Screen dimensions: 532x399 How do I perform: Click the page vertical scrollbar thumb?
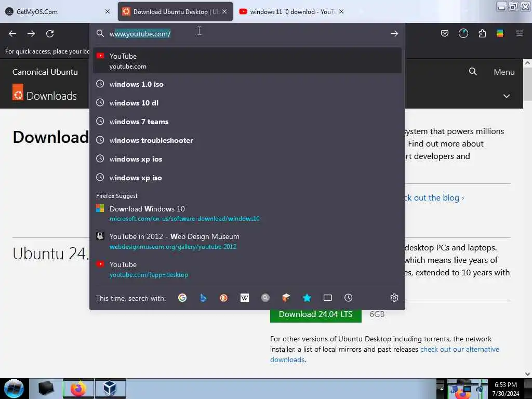click(x=527, y=84)
